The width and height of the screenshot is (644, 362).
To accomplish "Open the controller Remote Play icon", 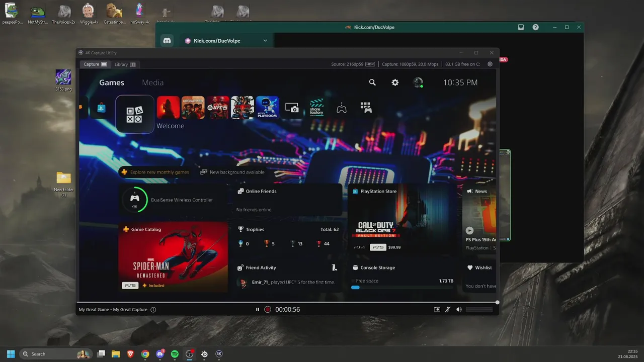I will pos(341,108).
